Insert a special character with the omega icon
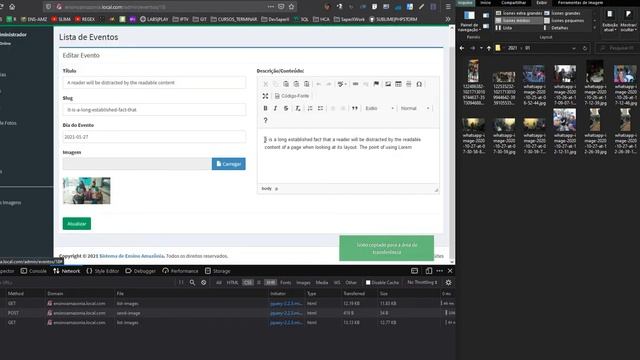The image size is (640, 360). click(x=419, y=84)
